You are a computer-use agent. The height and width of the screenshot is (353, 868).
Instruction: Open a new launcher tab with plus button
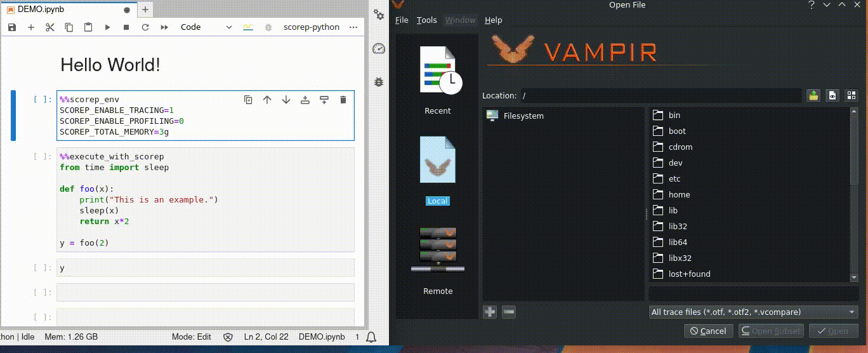pos(145,10)
